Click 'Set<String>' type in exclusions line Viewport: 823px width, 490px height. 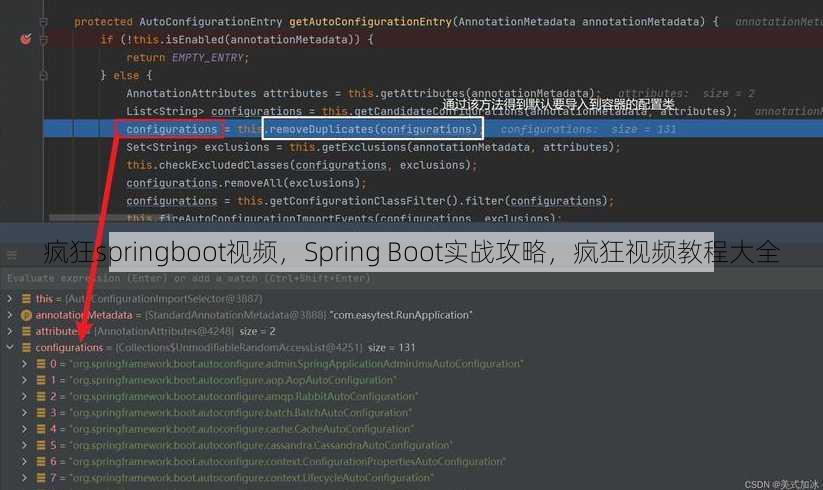[162, 147]
